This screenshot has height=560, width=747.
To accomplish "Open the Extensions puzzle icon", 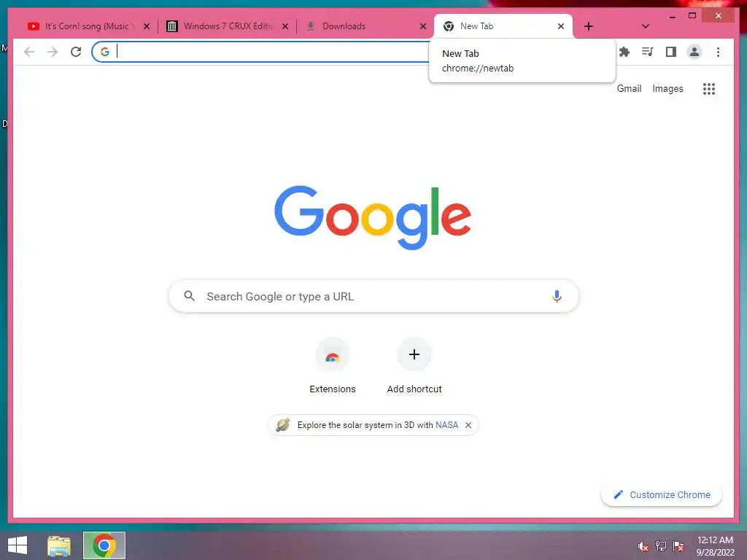I will point(624,52).
